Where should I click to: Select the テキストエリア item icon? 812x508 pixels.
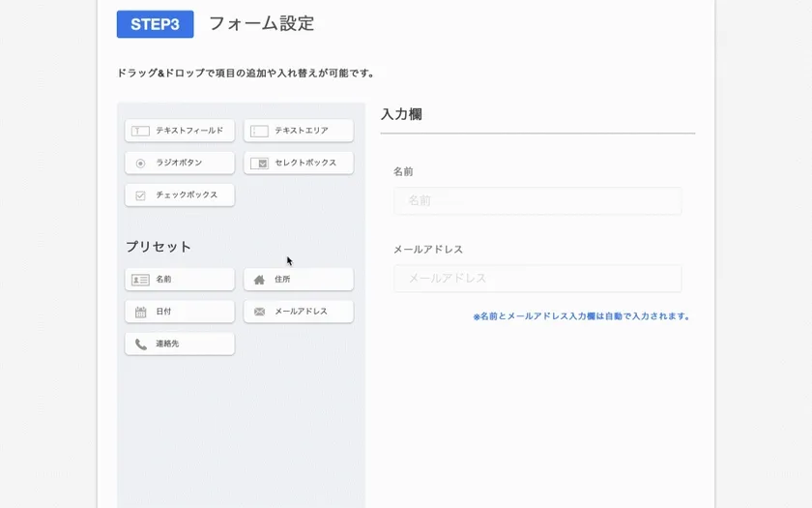(259, 131)
